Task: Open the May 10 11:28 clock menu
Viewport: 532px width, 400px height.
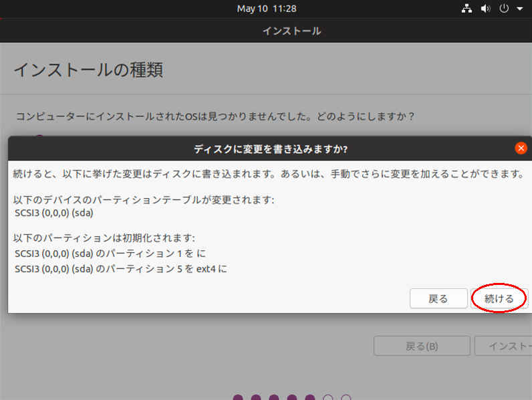Action: (266, 9)
